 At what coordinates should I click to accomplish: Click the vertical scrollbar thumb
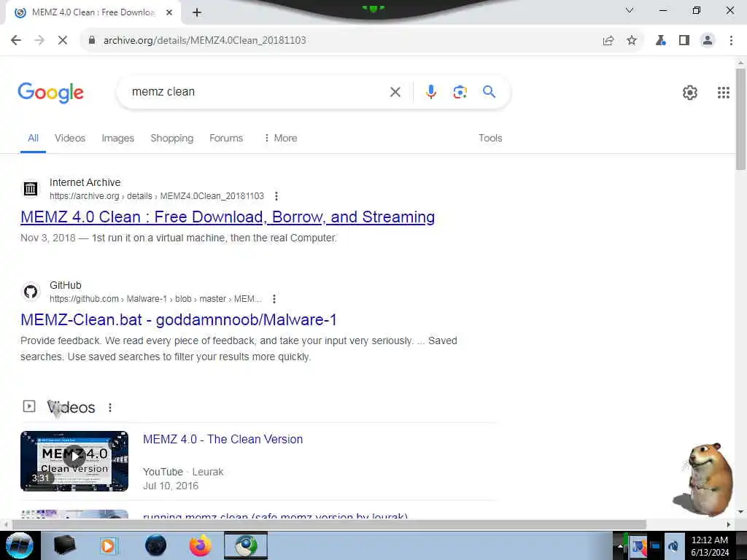740,119
